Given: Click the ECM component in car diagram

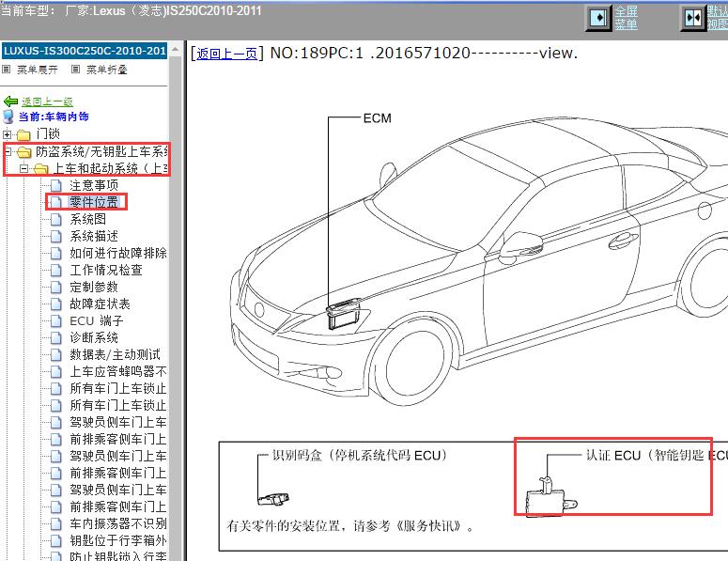Looking at the screenshot, I should pyautogui.click(x=344, y=315).
